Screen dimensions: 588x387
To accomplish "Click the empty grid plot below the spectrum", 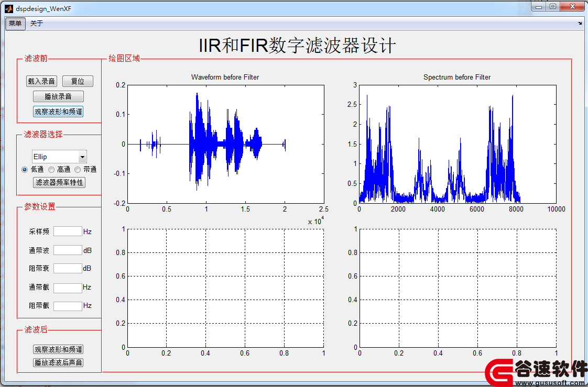I will [x=458, y=288].
